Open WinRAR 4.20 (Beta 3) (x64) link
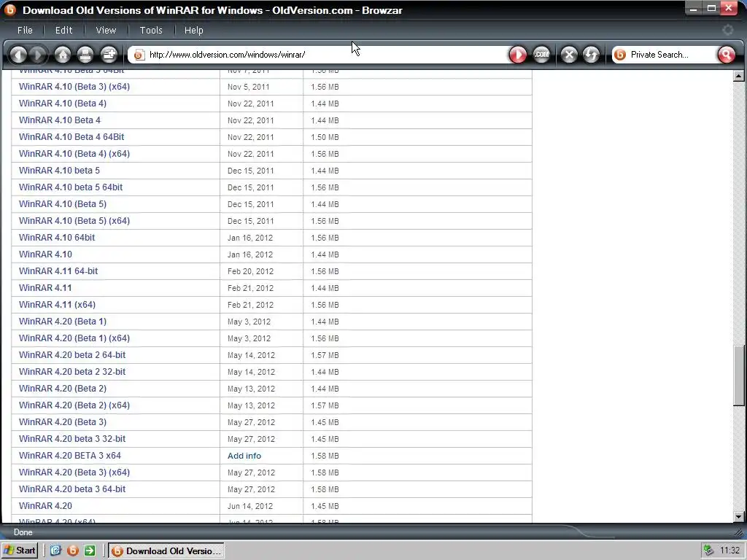Viewport: 747px width, 560px height. point(74,472)
